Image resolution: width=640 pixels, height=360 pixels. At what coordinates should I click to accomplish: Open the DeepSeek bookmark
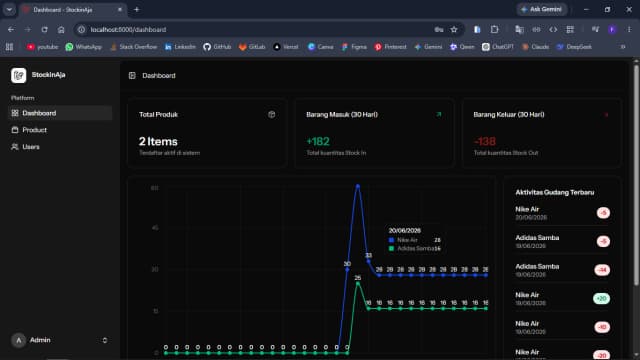[x=574, y=47]
